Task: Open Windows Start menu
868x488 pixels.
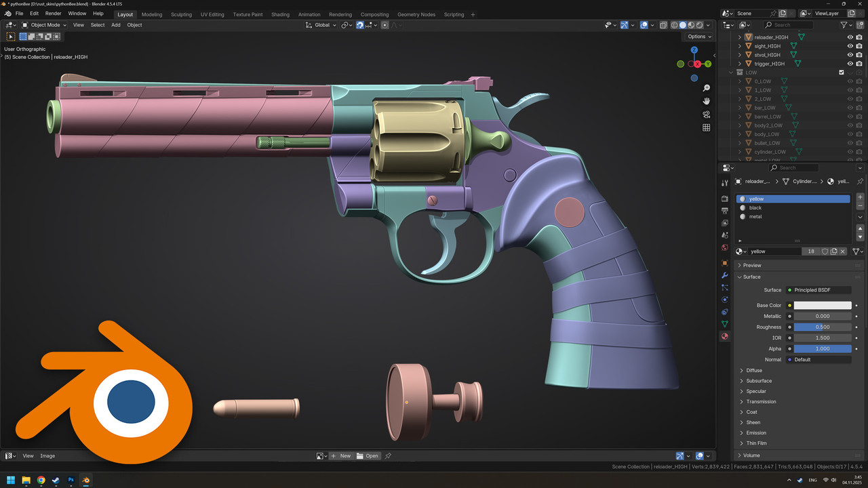Action: (11, 481)
